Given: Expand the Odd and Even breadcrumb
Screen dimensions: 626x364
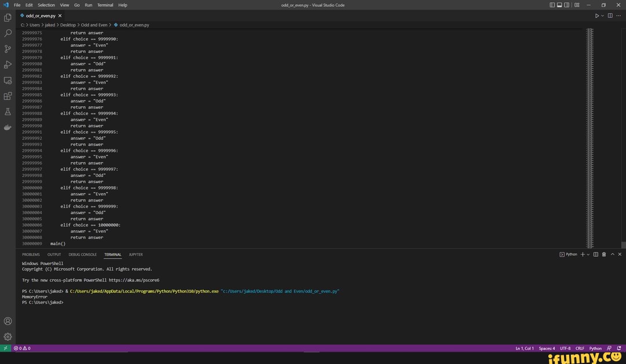Looking at the screenshot, I should pos(93,25).
